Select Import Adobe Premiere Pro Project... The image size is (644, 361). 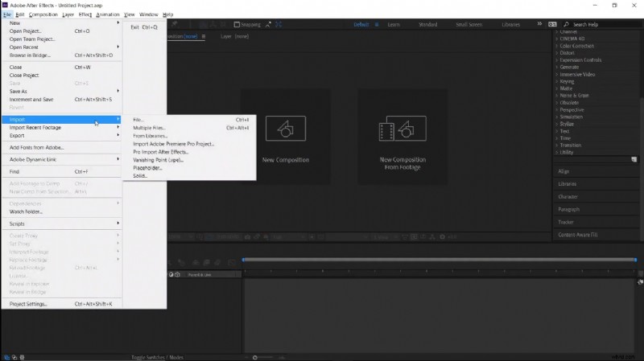(x=189, y=144)
